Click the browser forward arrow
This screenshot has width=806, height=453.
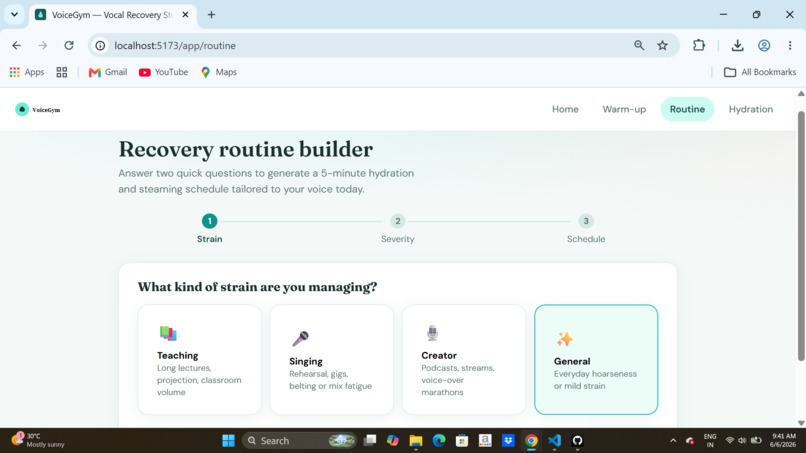point(43,45)
